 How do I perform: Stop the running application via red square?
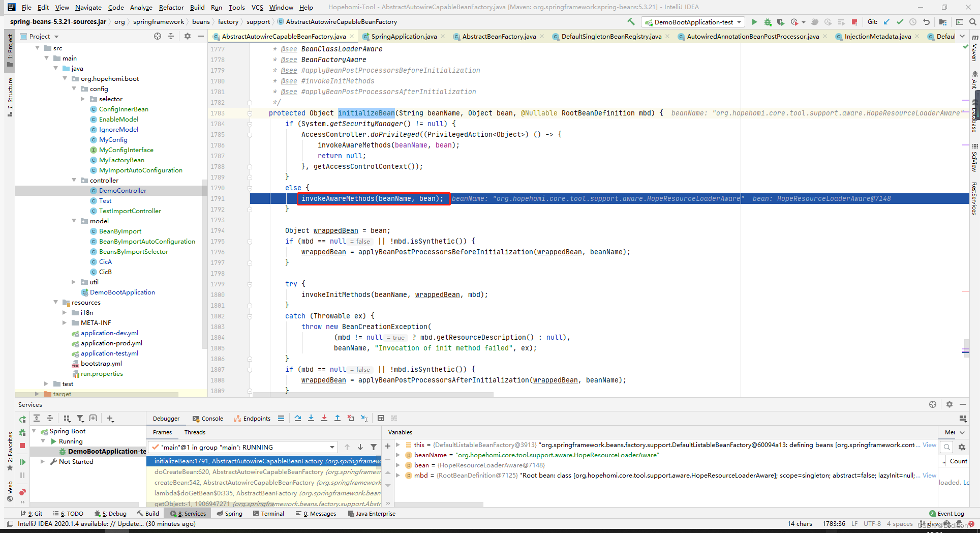point(854,22)
